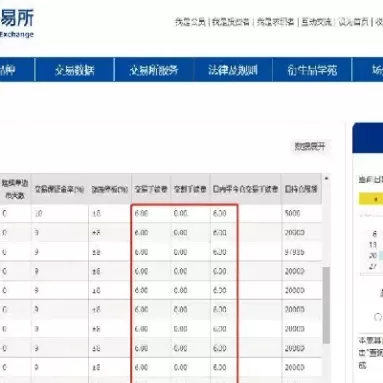Open the 法律及规则 navigation menu
The width and height of the screenshot is (383, 383).
[x=233, y=70]
